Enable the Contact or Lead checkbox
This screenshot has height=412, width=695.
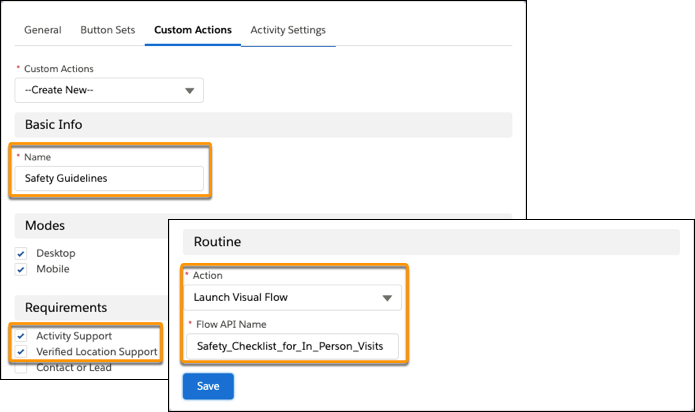(x=21, y=368)
